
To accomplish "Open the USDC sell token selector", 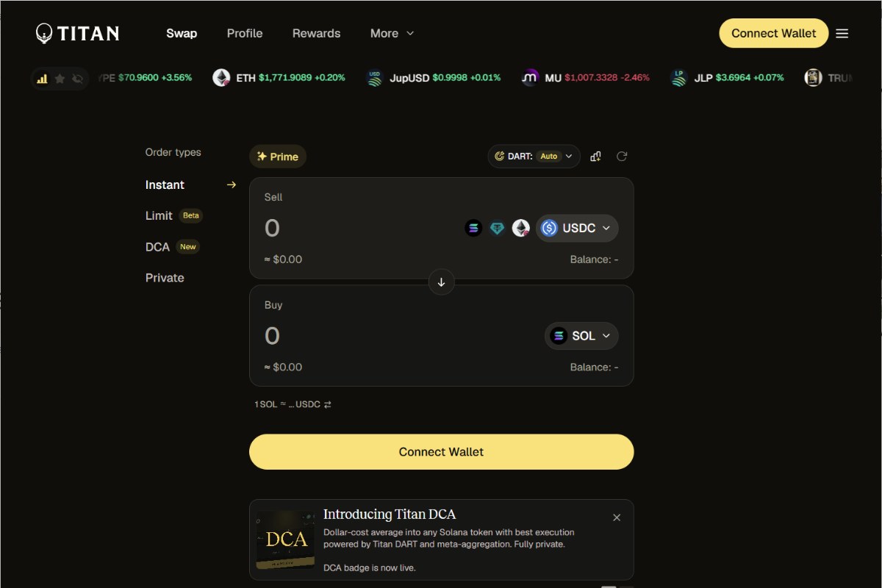I will point(577,228).
